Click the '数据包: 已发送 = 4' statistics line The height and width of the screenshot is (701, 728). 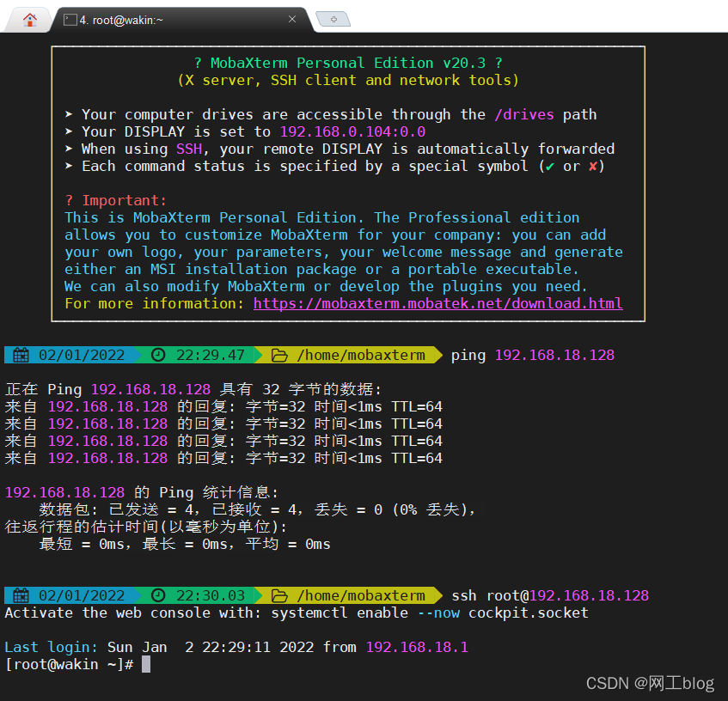(258, 509)
